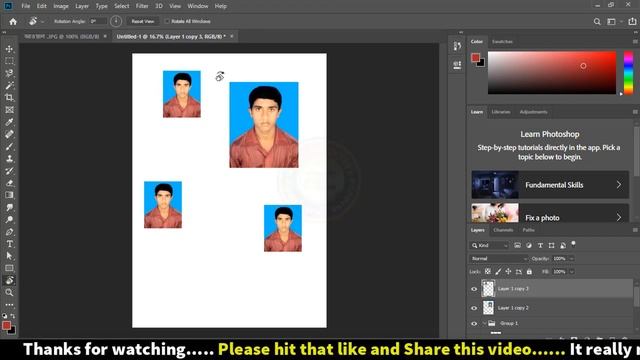Toggle lock position
This screenshot has height=360, width=640.
pos(508,271)
